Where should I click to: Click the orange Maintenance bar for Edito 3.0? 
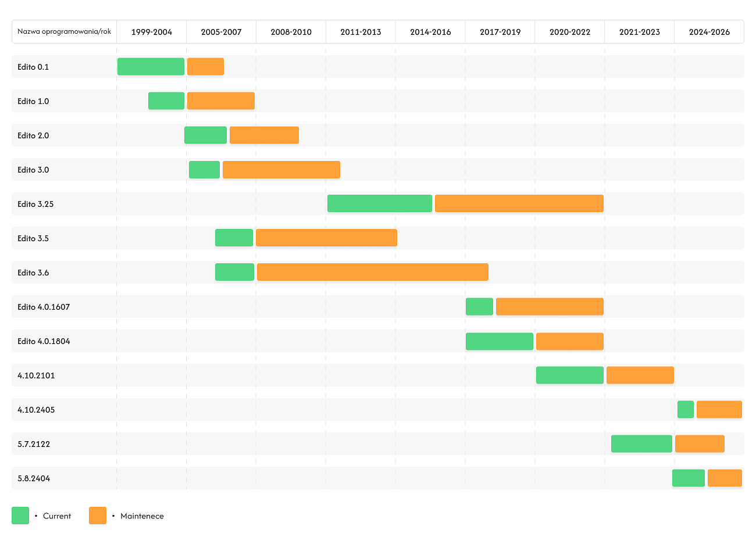(281, 170)
